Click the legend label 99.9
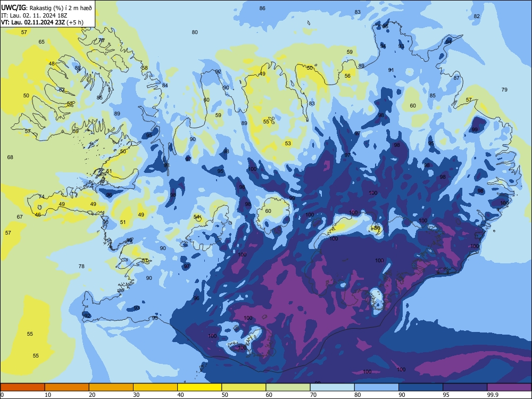This screenshot has width=532, height=399. (493, 395)
